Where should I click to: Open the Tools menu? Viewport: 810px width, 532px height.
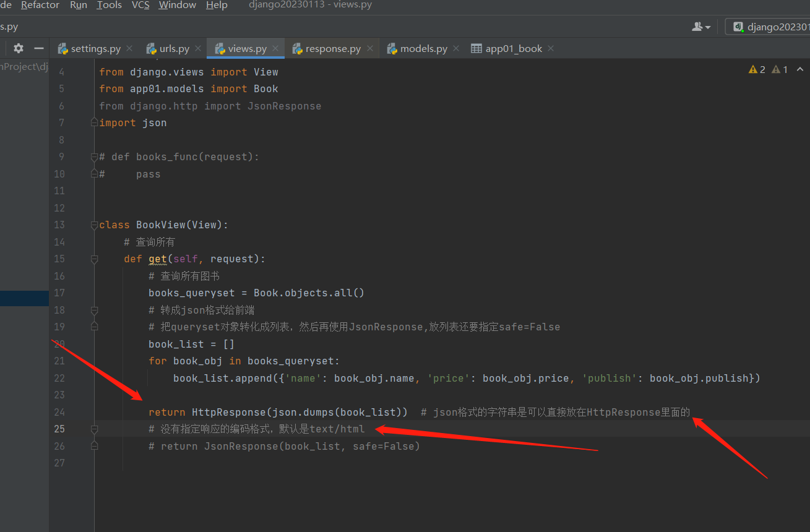click(110, 5)
